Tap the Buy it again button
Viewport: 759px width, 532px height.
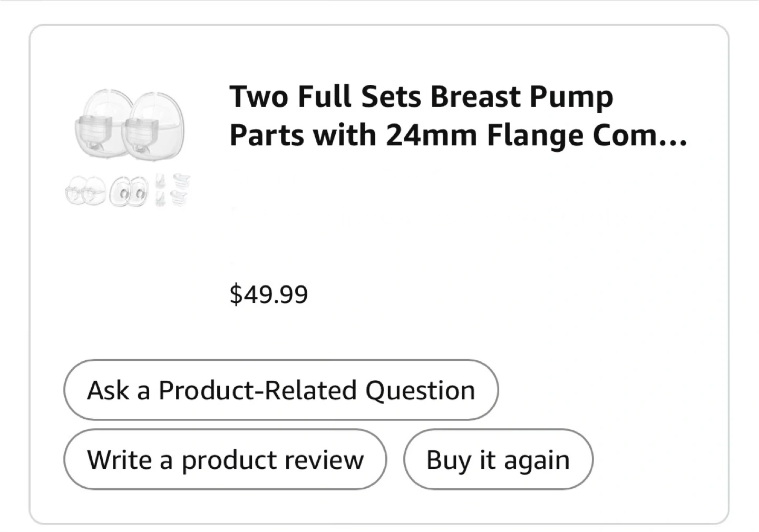point(498,460)
